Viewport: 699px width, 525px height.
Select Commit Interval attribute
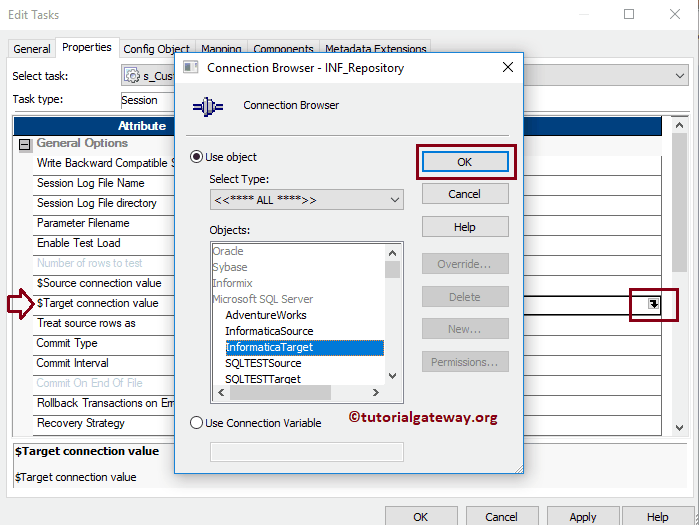103,363
